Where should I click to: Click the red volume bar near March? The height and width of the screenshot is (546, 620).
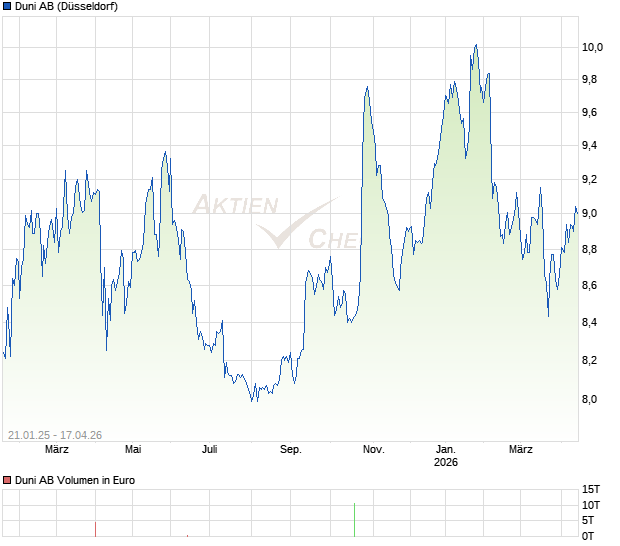pyautogui.click(x=95, y=529)
